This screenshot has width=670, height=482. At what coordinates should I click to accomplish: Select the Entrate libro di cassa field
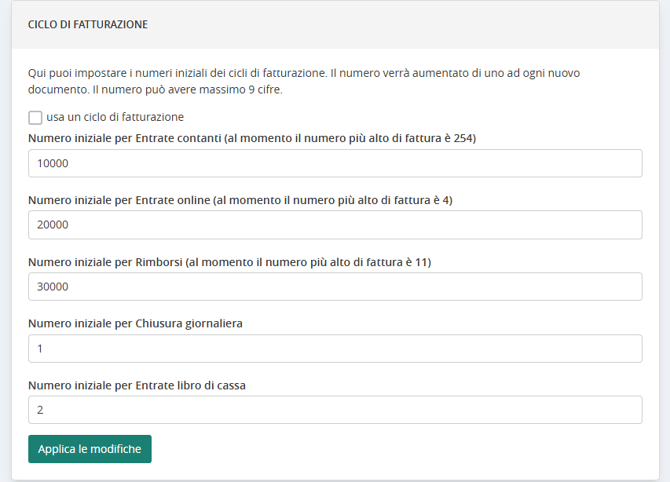coord(335,410)
